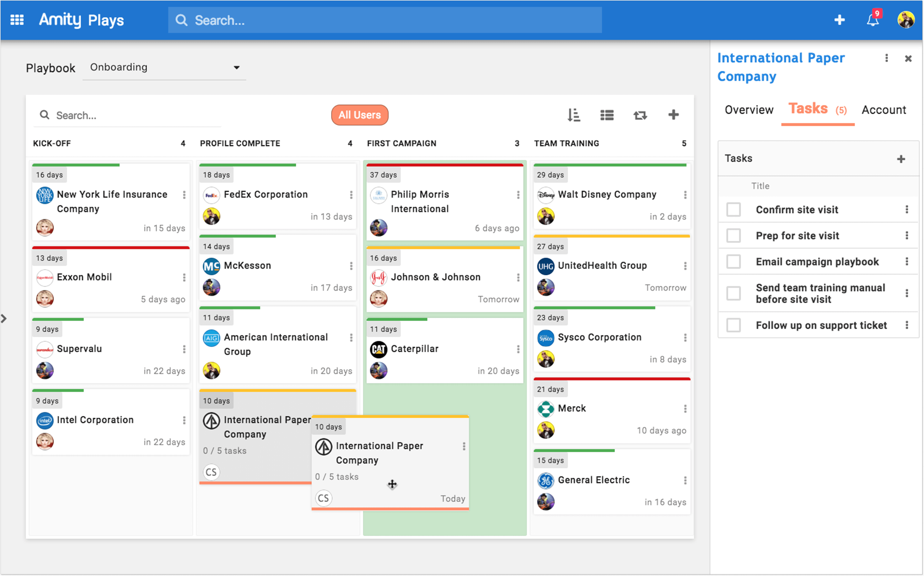Check the Email campaign playbook task

(733, 262)
